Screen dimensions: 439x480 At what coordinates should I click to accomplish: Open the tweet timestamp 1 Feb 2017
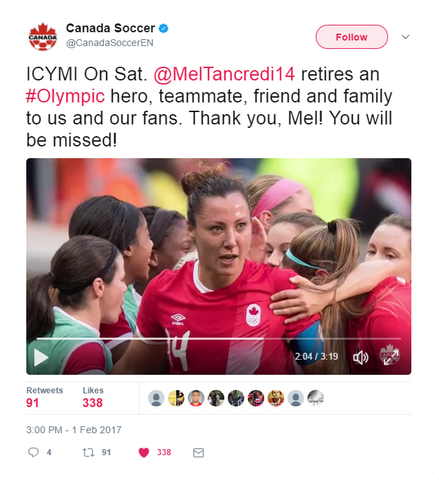[74, 430]
